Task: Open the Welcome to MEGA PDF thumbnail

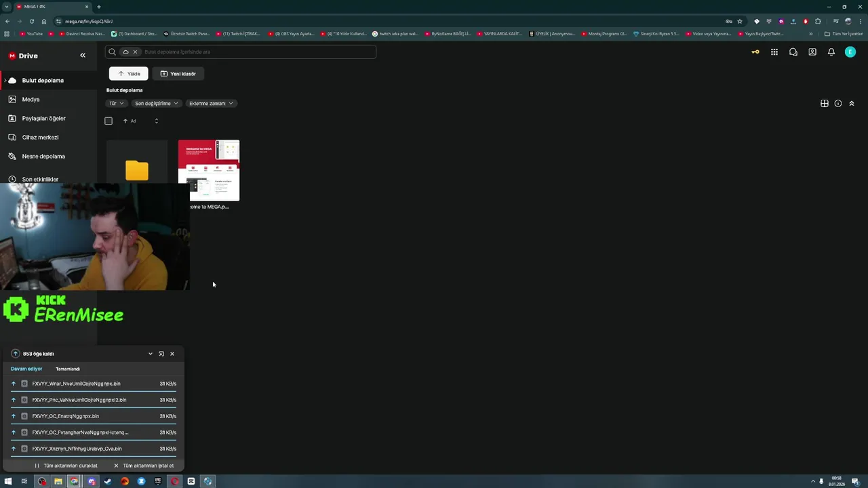Action: [209, 170]
